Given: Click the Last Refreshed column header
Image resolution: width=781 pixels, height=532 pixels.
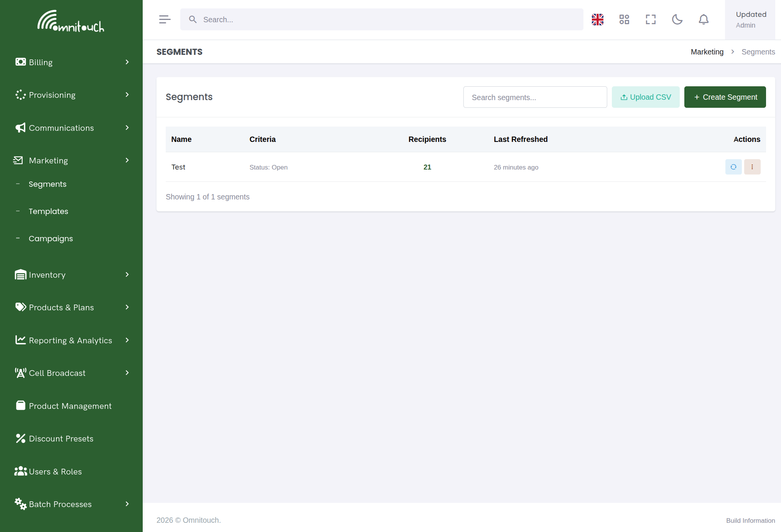Looking at the screenshot, I should [x=520, y=139].
